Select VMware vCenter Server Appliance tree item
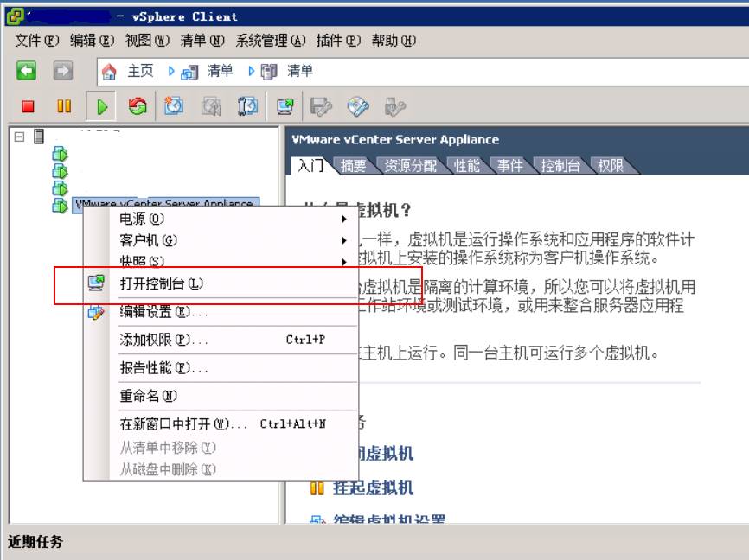This screenshot has height=560, width=749. [x=165, y=202]
